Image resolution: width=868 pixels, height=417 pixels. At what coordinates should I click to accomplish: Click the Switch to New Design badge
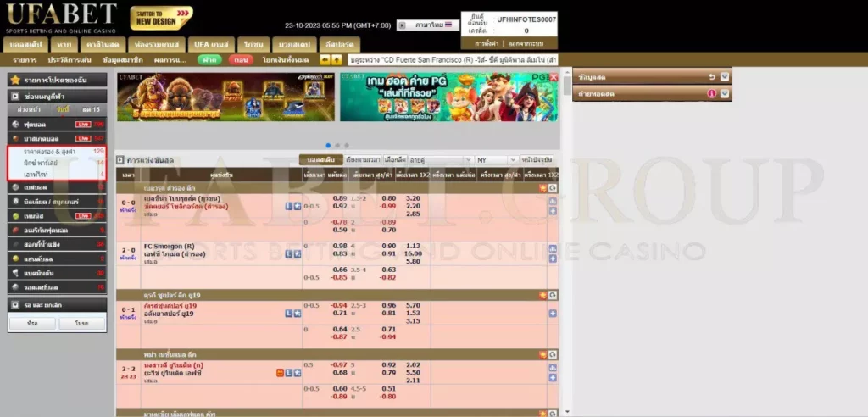pos(161,17)
